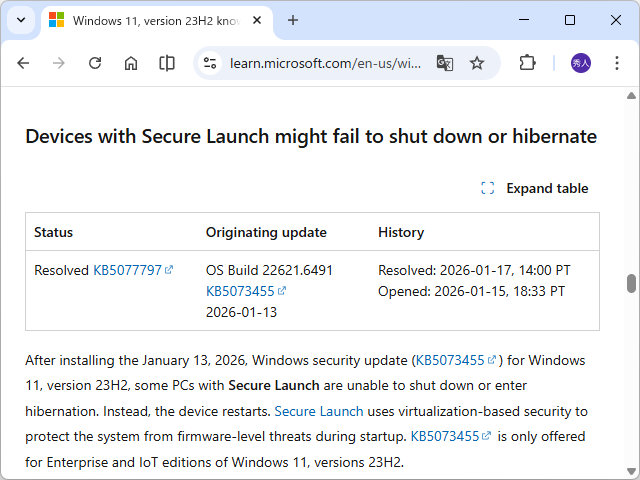Reload the current page
Viewport: 640px width, 480px height.
(x=95, y=63)
